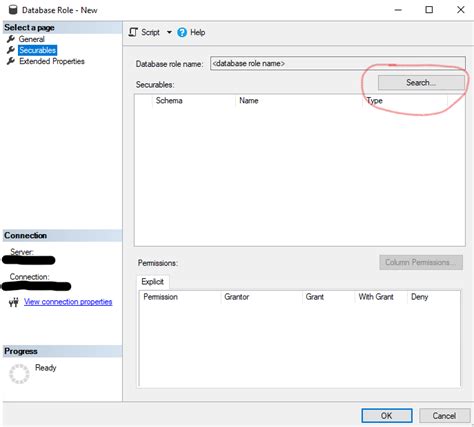Click the Database role name field
This screenshot has height=427, width=474.
(338, 63)
